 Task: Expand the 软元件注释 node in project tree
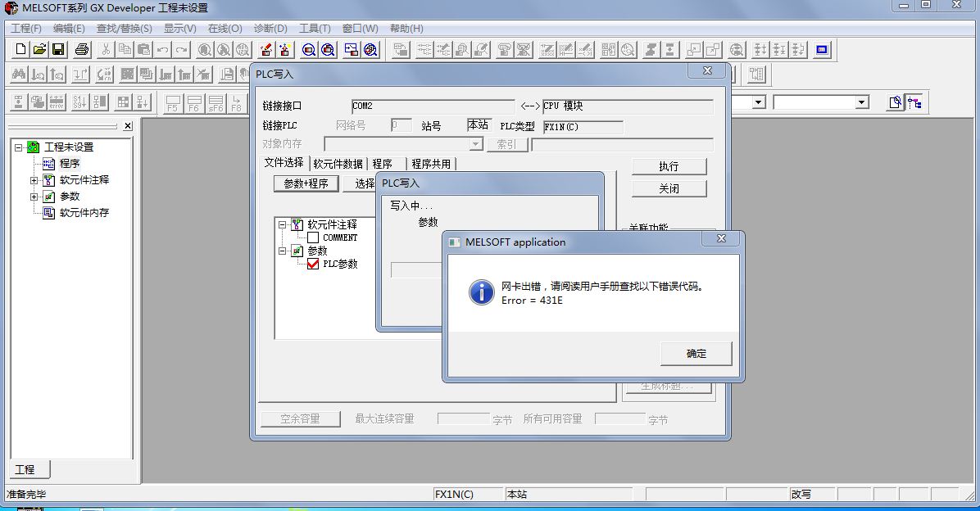(x=34, y=180)
